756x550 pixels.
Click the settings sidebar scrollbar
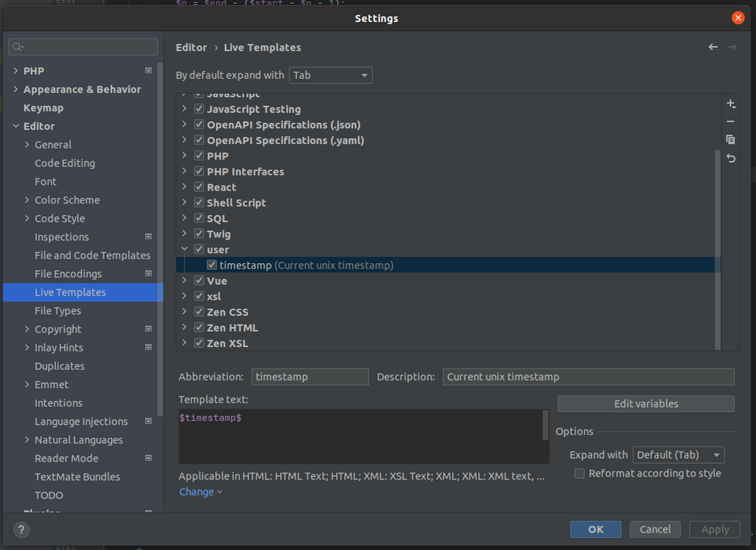coord(160,239)
